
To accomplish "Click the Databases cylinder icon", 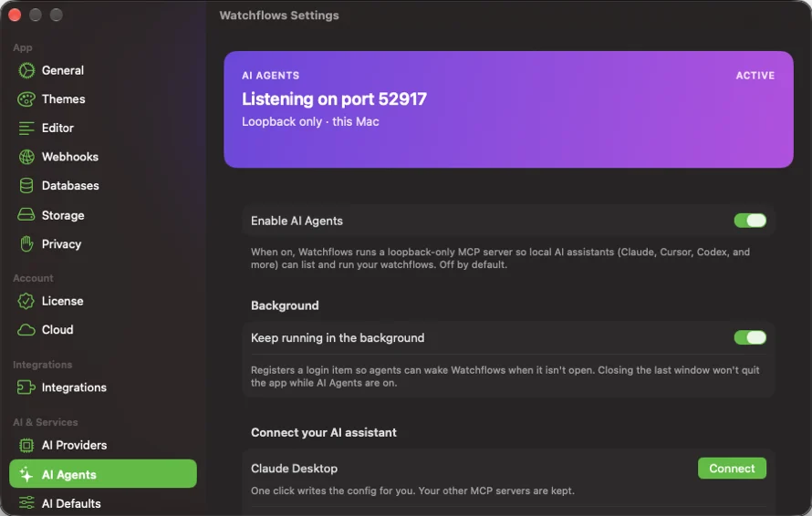I will point(26,186).
